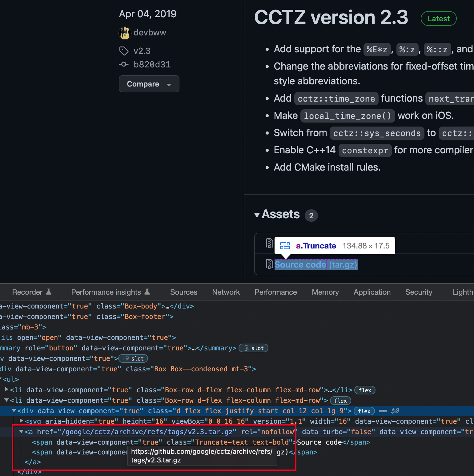Click the href /google/cctz/archive/refs/tags/v2.3.tar.gz

(x=147, y=432)
